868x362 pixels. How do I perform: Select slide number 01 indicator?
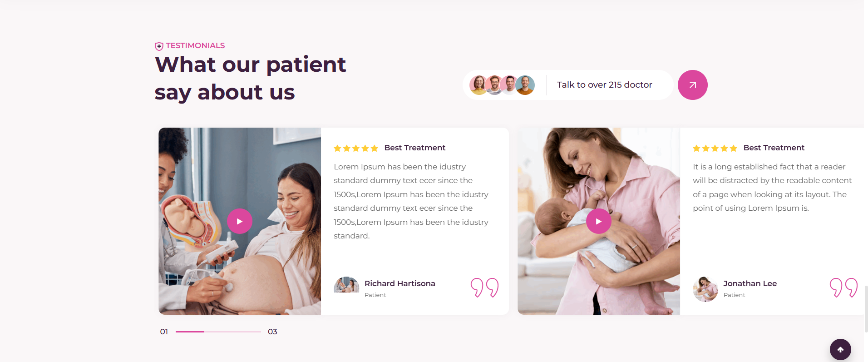tap(164, 332)
